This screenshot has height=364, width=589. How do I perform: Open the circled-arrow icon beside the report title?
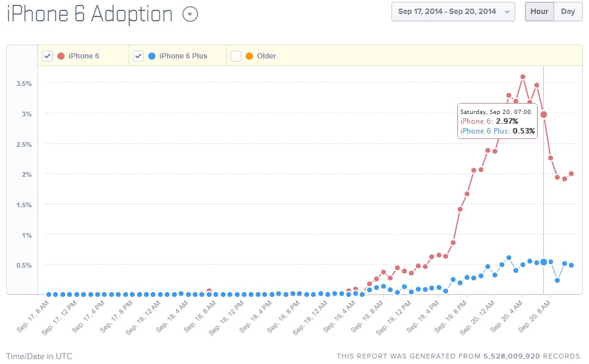pos(190,13)
